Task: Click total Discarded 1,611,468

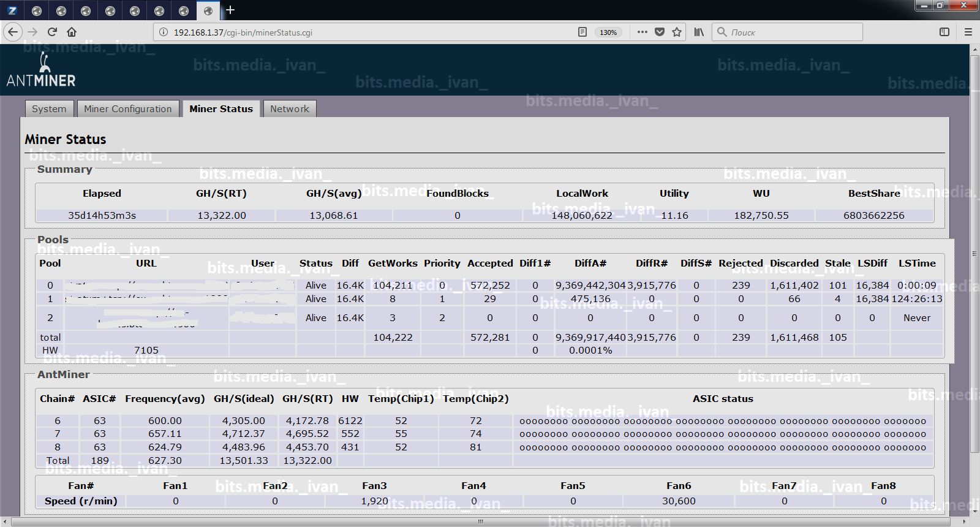Action: [794, 338]
